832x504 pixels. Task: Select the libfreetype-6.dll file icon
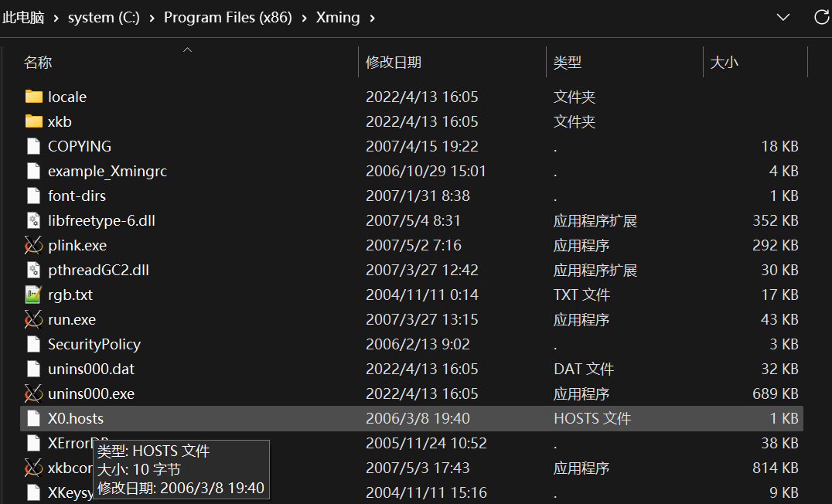[33, 221]
